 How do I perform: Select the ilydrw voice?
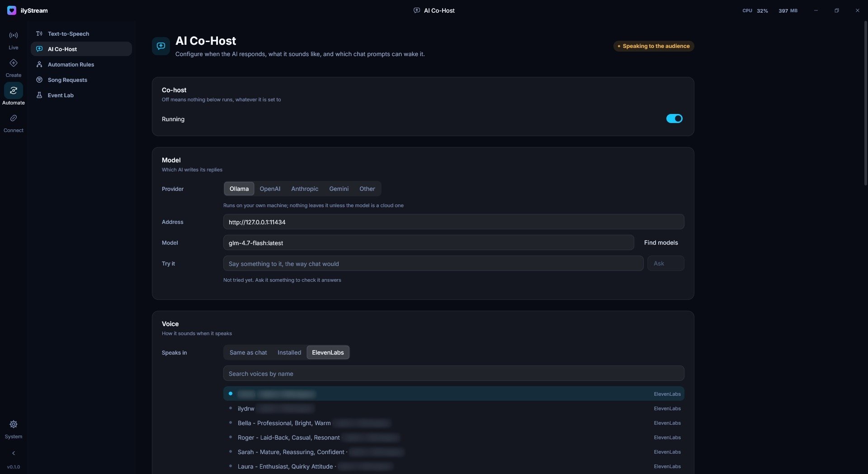point(453,408)
